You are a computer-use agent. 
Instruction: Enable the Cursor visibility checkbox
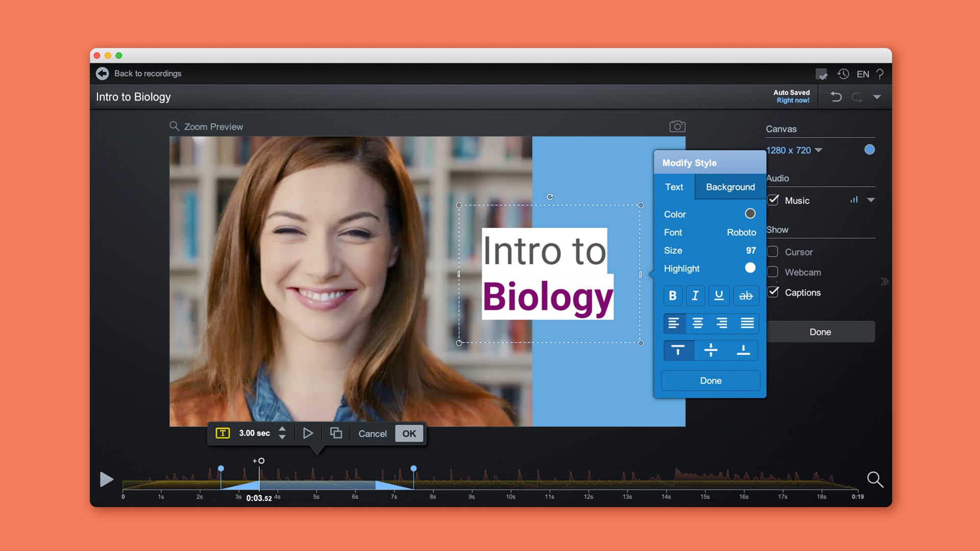(x=774, y=251)
